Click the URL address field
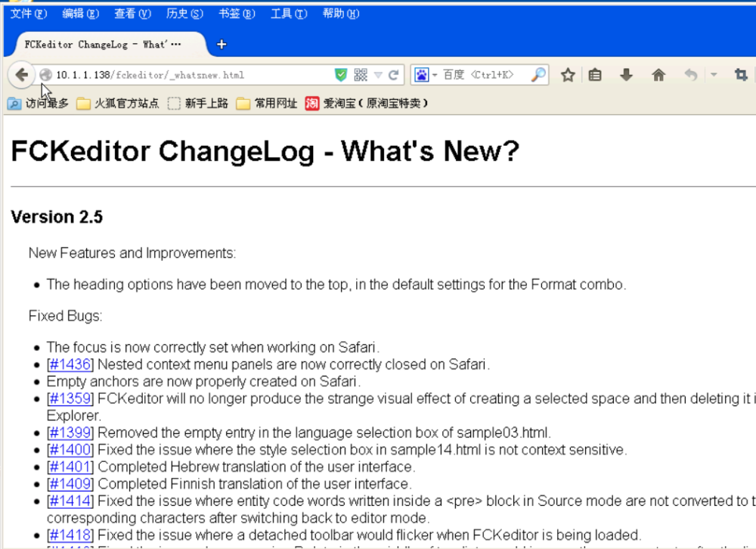This screenshot has width=756, height=549. click(193, 75)
